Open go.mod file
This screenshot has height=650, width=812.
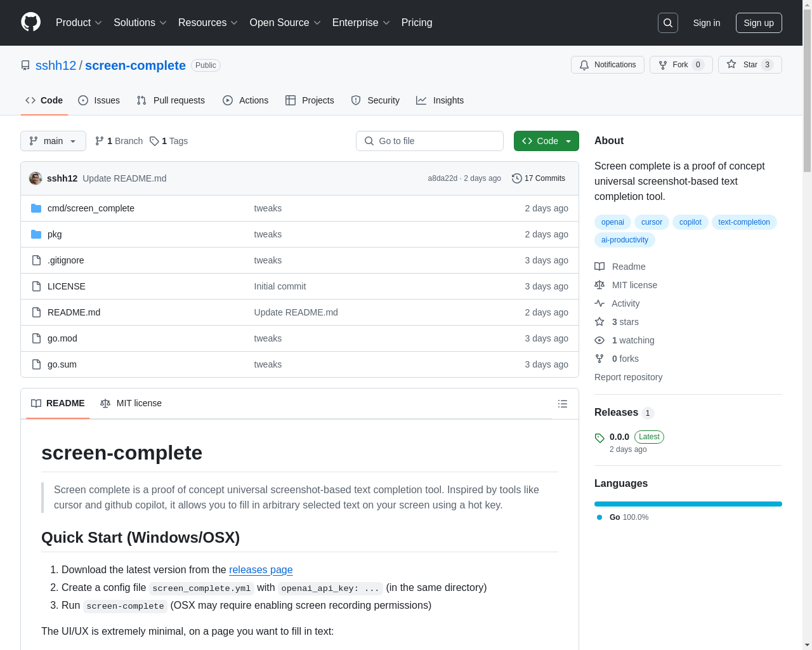click(x=62, y=338)
